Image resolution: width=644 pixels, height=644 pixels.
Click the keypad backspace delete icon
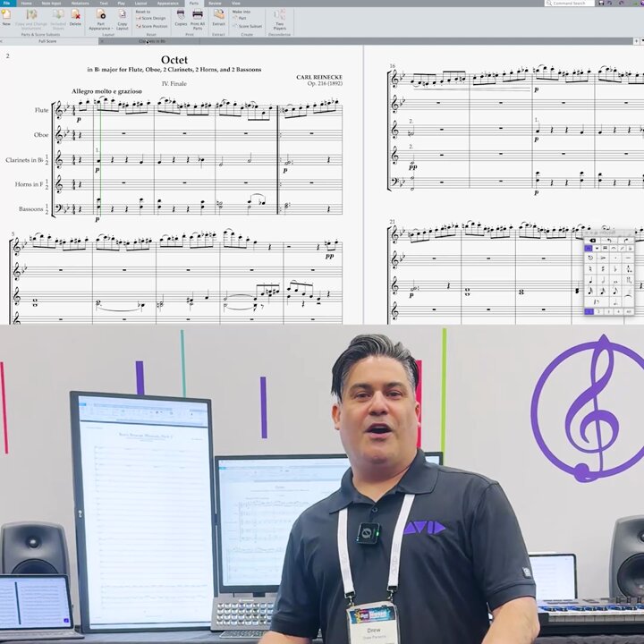[x=593, y=241]
